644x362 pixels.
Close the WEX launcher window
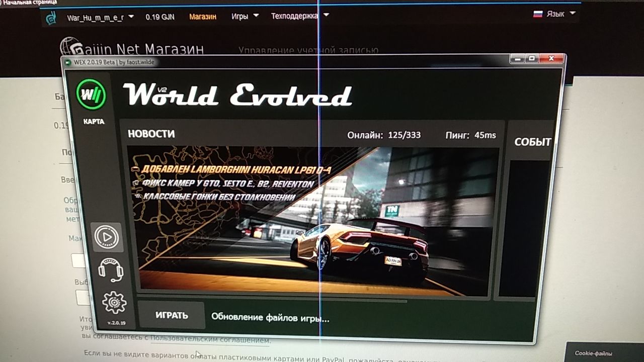tap(551, 59)
